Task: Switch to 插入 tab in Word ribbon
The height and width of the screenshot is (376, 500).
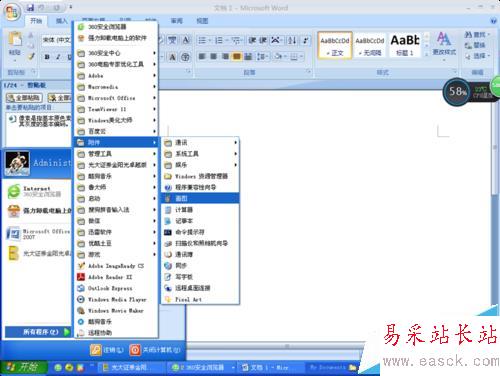Action: [x=61, y=21]
